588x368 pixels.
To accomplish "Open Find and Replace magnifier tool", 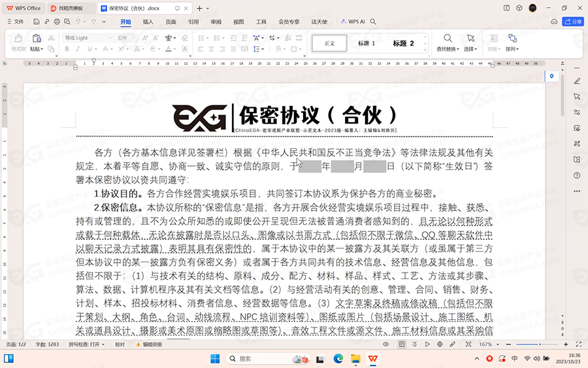I will (x=448, y=39).
